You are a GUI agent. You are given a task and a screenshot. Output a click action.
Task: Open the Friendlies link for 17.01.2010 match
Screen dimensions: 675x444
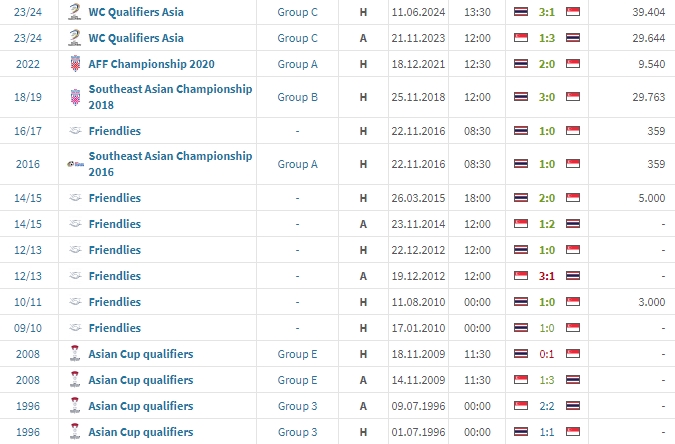115,328
